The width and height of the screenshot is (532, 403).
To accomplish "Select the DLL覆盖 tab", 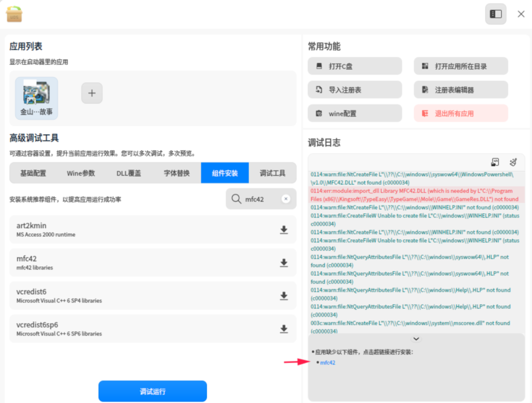I will (x=129, y=173).
